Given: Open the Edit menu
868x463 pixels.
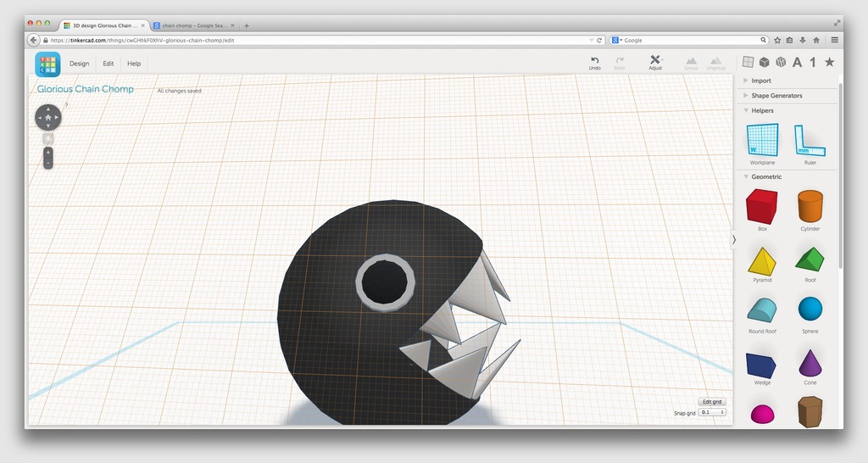Looking at the screenshot, I should tap(108, 64).
